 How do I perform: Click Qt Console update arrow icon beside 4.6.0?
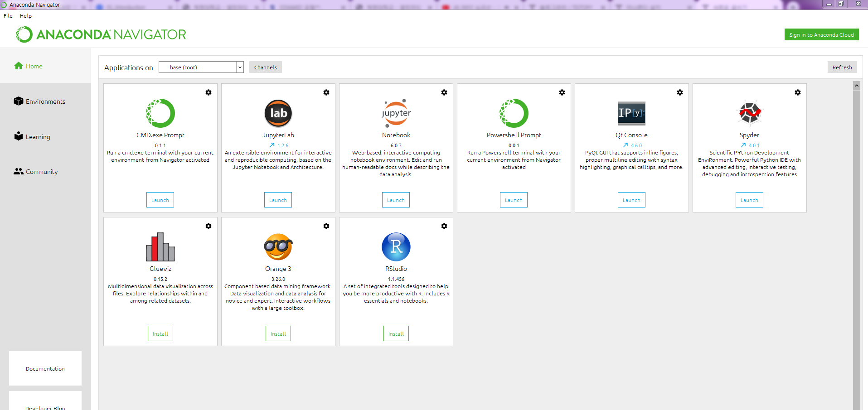point(626,145)
